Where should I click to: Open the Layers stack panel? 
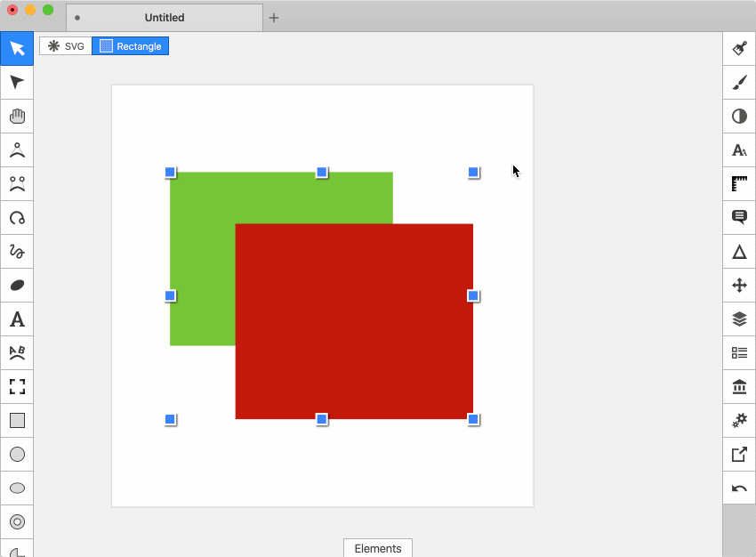pos(739,319)
